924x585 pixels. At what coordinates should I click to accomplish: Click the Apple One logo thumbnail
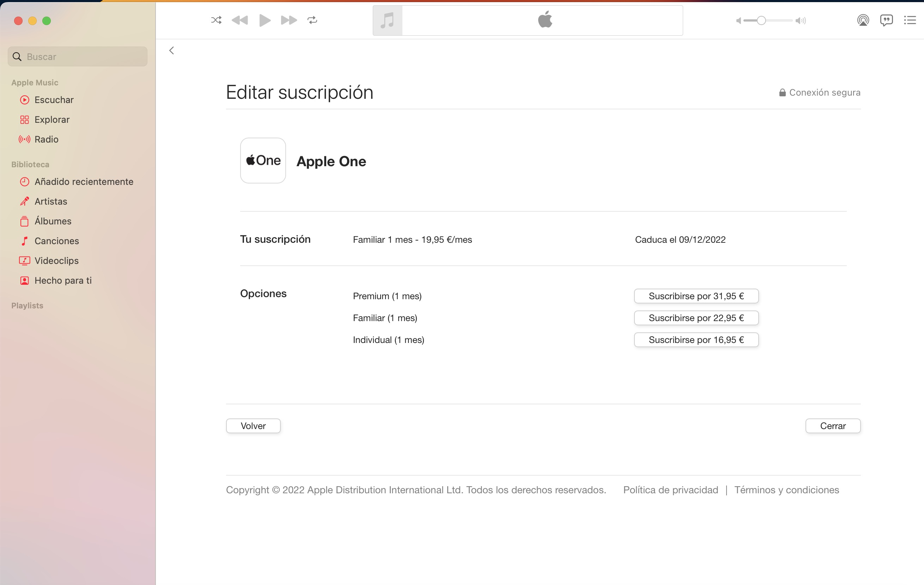coord(263,161)
